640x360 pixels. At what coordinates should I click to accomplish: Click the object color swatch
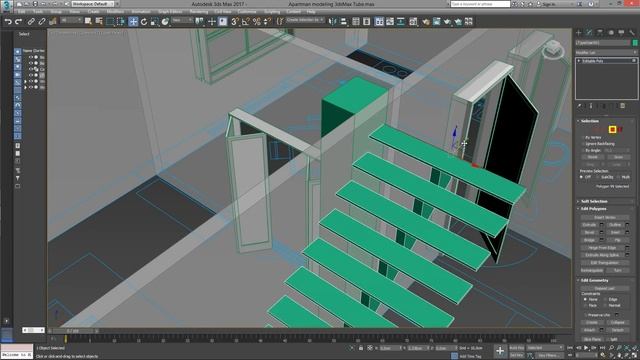click(x=635, y=42)
